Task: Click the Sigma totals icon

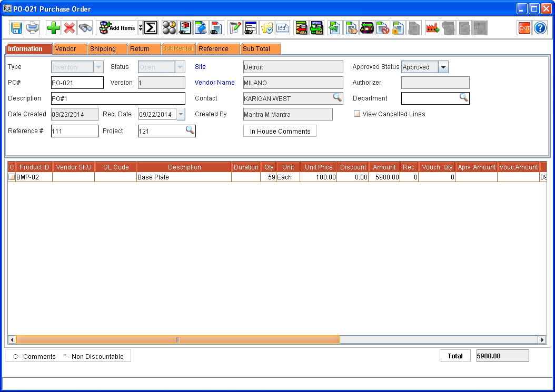Action: pos(152,27)
